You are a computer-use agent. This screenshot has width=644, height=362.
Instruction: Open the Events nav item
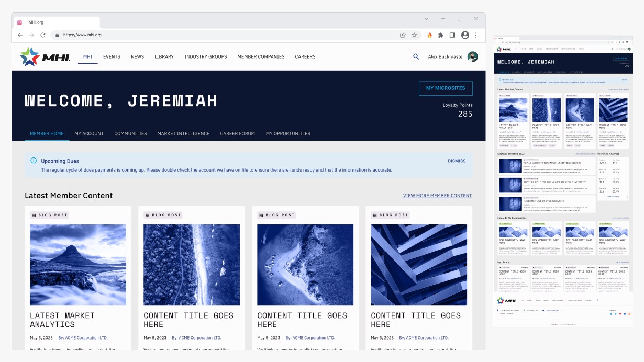pyautogui.click(x=112, y=56)
